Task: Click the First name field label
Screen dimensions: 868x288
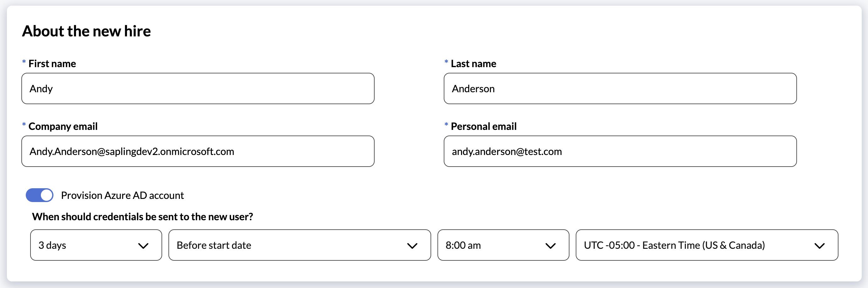Action: click(52, 64)
